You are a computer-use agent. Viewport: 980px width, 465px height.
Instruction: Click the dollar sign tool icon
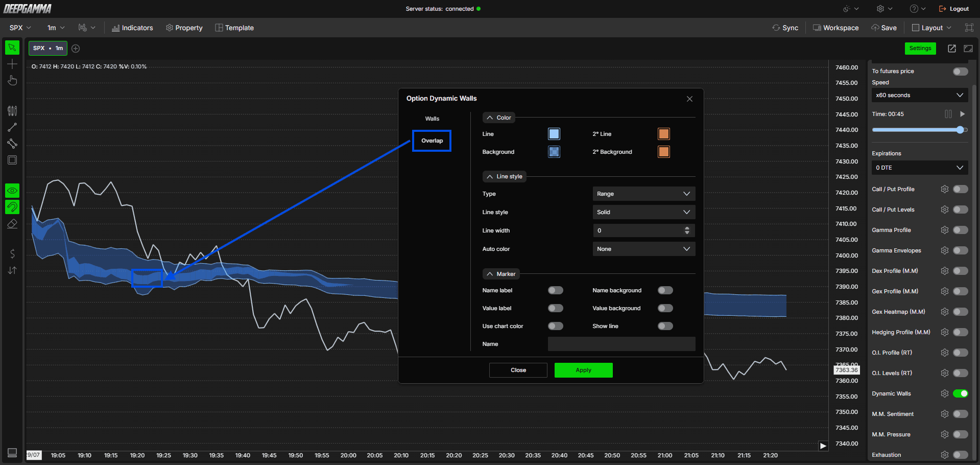12,253
